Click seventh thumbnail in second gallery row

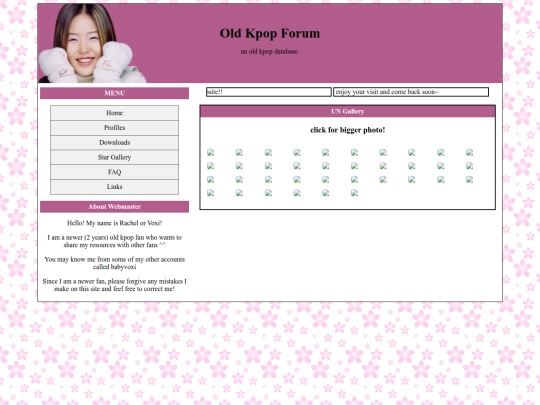(383, 166)
